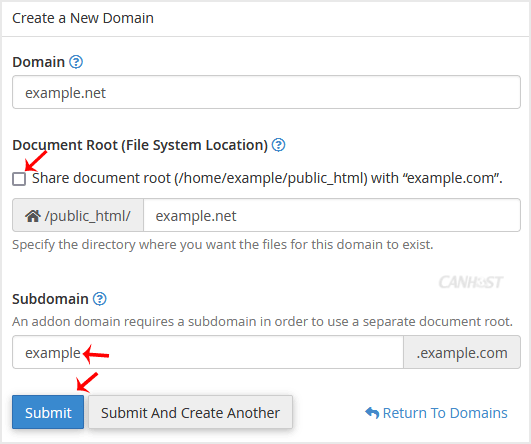
Task: Click the /public_html/ path prefix box
Action: [x=78, y=215]
